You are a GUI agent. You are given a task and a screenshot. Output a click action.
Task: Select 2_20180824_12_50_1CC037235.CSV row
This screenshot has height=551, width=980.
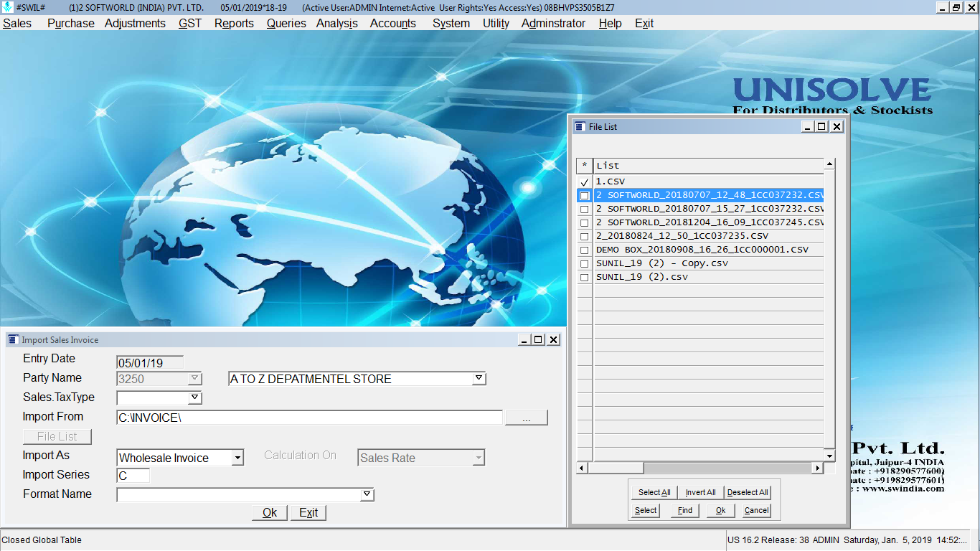coord(709,236)
